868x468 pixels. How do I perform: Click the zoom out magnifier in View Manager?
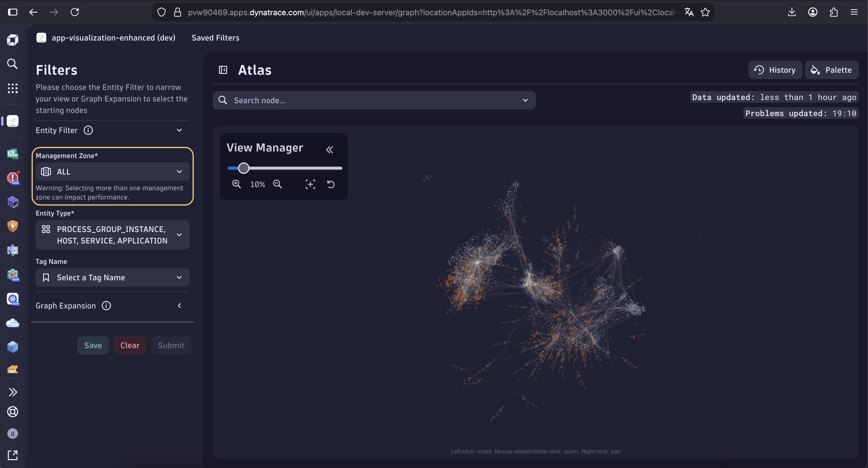(277, 184)
